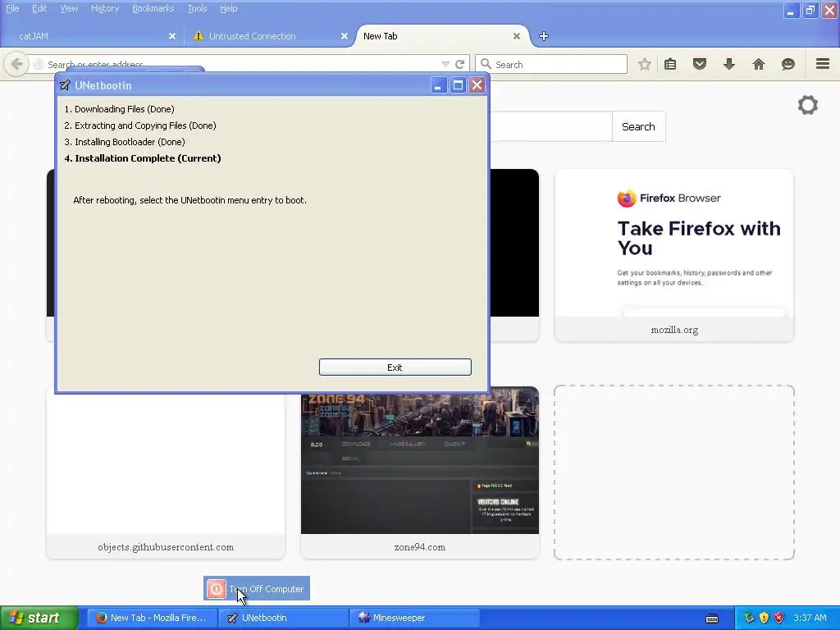Open the View menu

pyautogui.click(x=69, y=8)
